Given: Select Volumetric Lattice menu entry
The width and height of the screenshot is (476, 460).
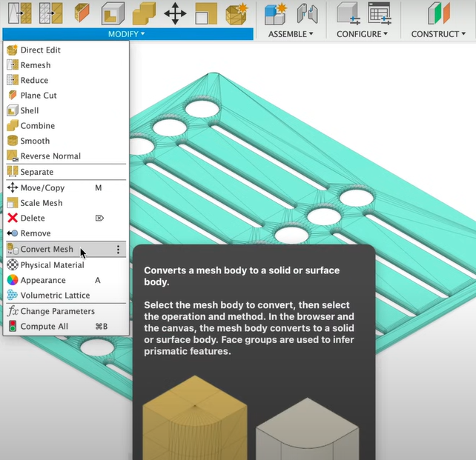Looking at the screenshot, I should tap(55, 296).
